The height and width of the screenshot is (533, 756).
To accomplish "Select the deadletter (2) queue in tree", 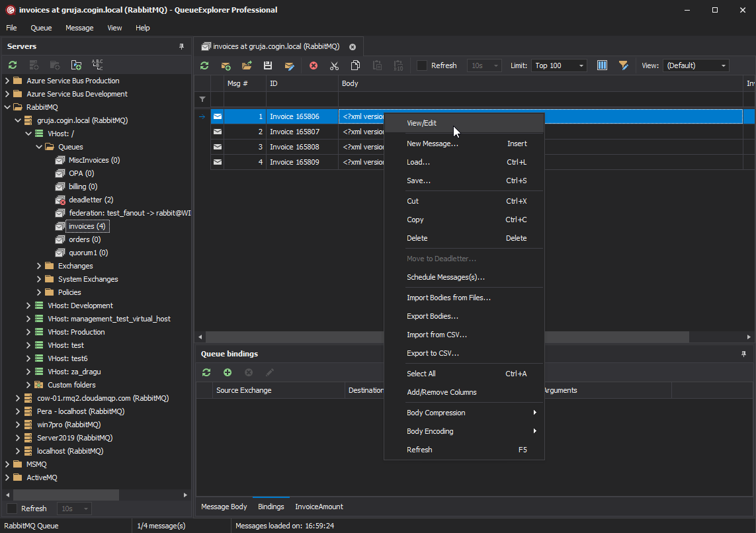I will click(91, 200).
